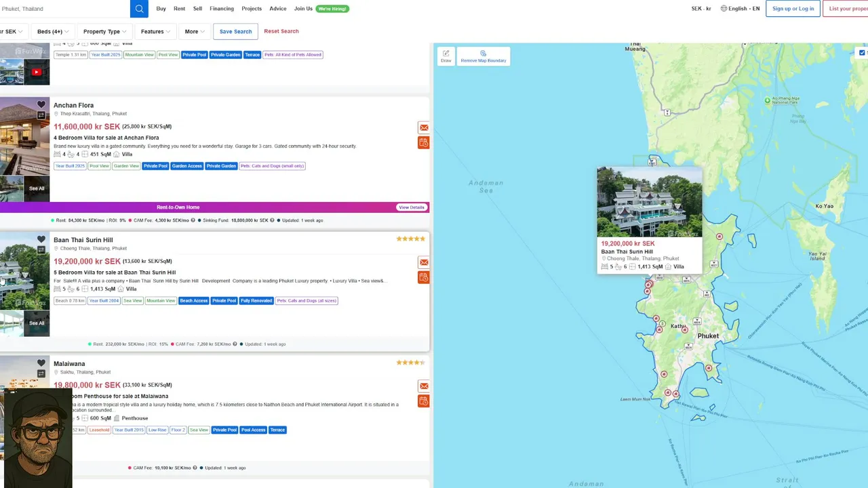Viewport: 868px width, 488px height.
Task: Click 11,600,000 kr SEK price on Anchan Flora
Action: (x=87, y=127)
